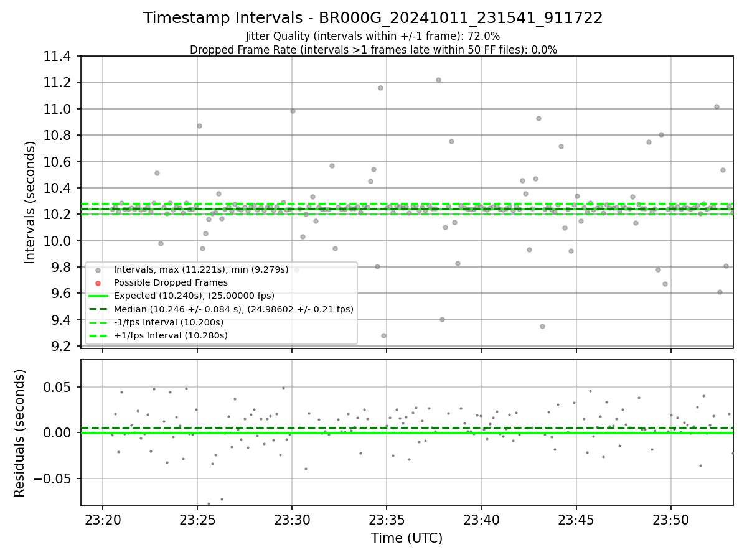Click the highest interval data point above 11.2 seconds
Image resolution: width=747 pixels, height=560 pixels.
pyautogui.click(x=438, y=80)
